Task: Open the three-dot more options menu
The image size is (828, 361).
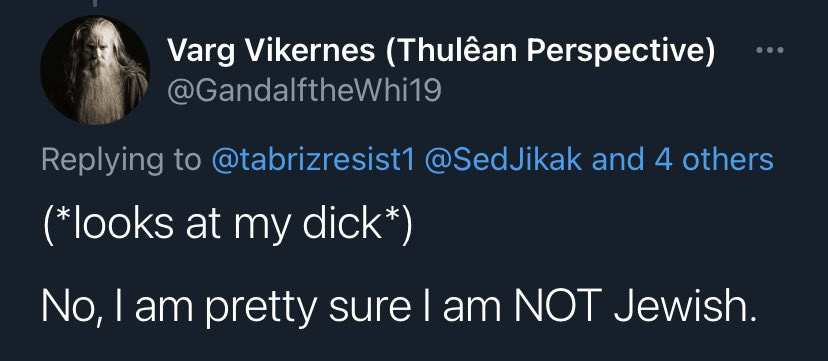Action: pyautogui.click(x=769, y=51)
